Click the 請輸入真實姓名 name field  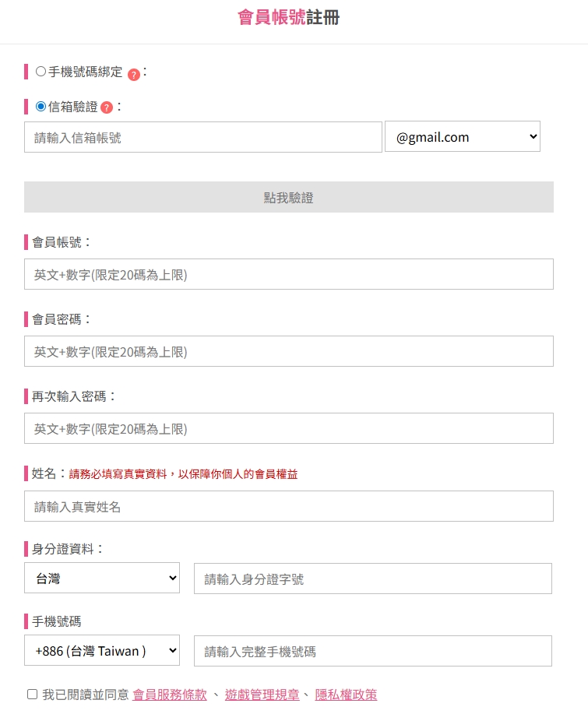pyautogui.click(x=289, y=507)
